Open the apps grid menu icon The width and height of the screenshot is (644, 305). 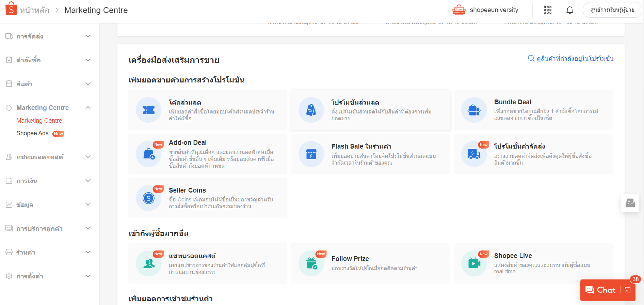point(548,10)
